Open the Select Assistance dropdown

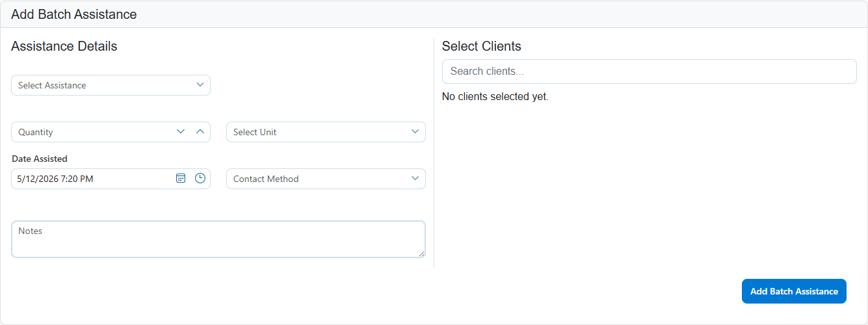coord(111,85)
